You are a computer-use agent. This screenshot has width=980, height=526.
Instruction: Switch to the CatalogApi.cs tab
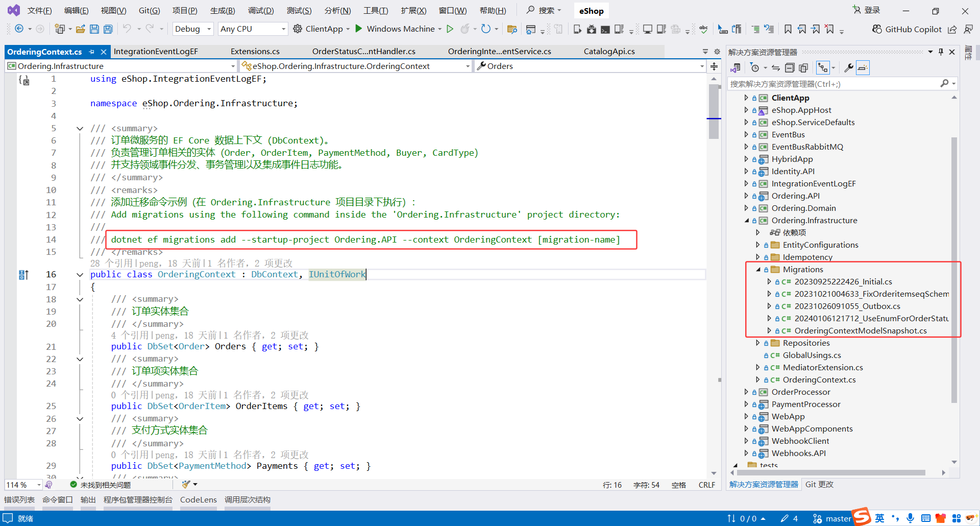[609, 52]
